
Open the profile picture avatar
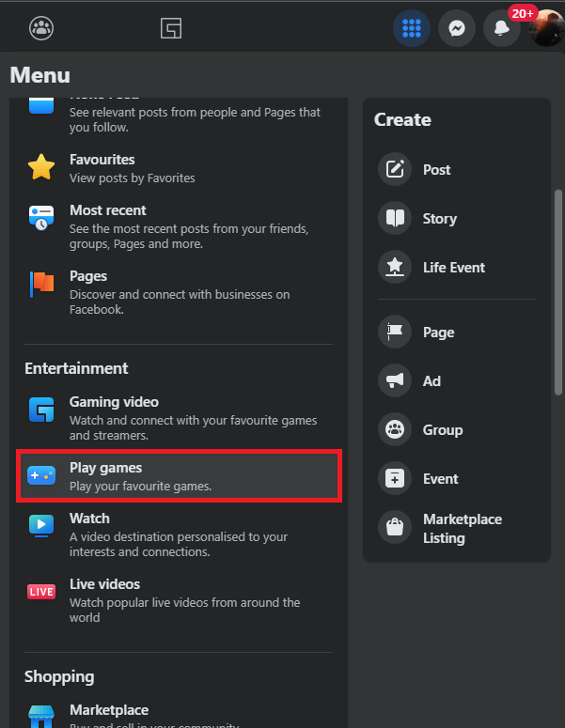pyautogui.click(x=548, y=28)
